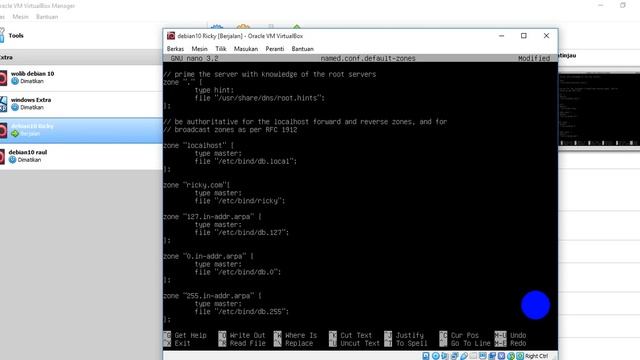Click powered-off state icon under debian10 raul
640x360 pixels.
click(13, 160)
